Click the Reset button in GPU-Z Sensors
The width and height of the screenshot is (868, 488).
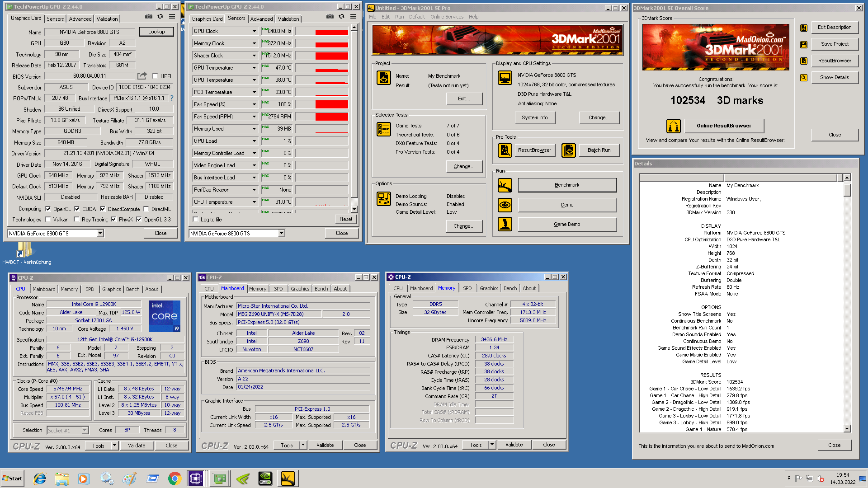pos(346,219)
